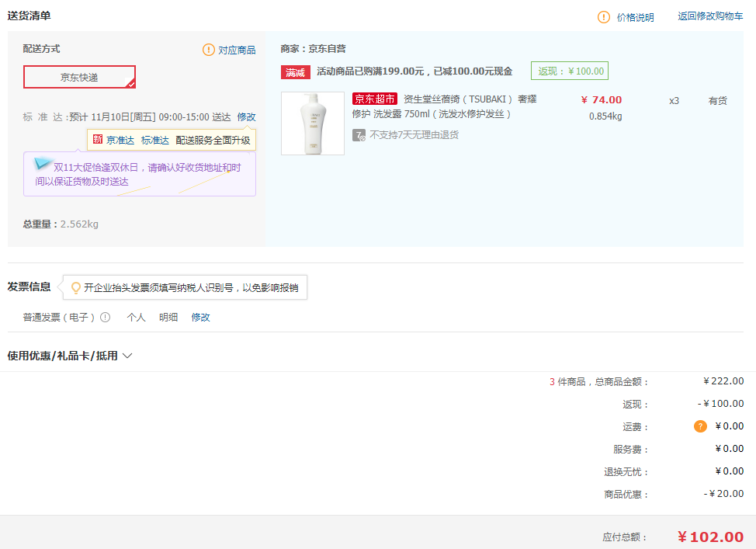The width and height of the screenshot is (756, 549).
Task: Click the 0.854kg item weight
Action: point(605,116)
